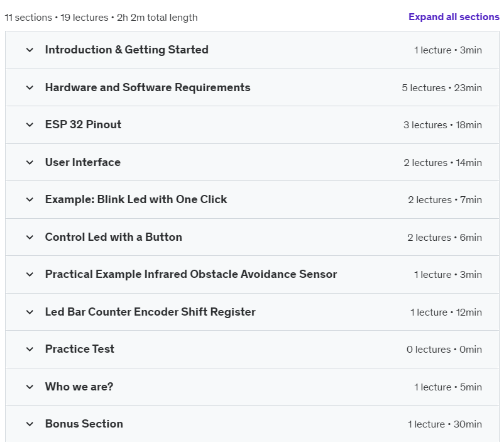Click the 1 lecture • 30min label
504x442 pixels.
[x=445, y=424]
